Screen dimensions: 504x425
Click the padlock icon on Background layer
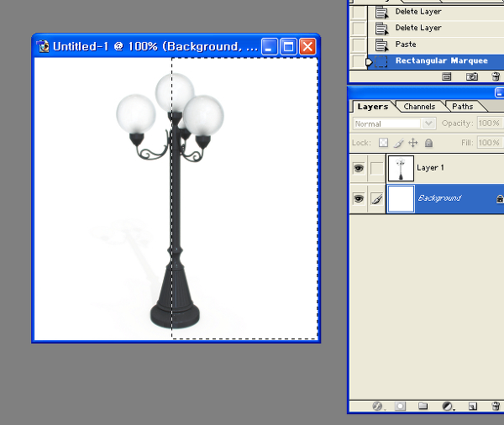(500, 199)
